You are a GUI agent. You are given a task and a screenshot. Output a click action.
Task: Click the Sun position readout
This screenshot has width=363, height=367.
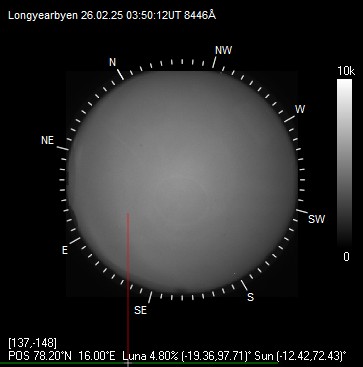[x=301, y=356]
